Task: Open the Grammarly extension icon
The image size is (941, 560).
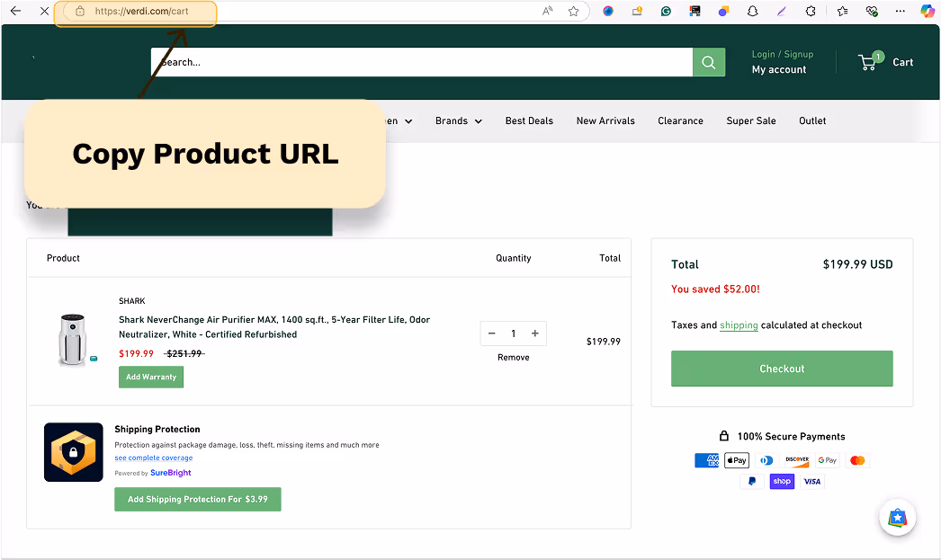Action: click(x=666, y=11)
